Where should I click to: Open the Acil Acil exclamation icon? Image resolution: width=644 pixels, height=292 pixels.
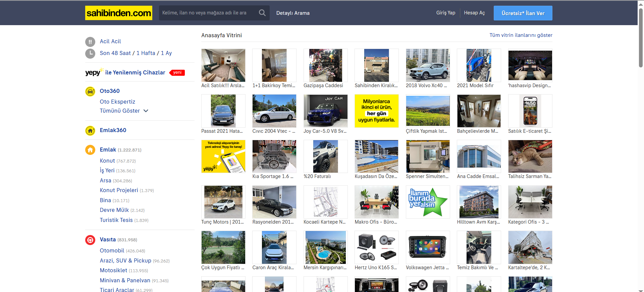click(90, 42)
